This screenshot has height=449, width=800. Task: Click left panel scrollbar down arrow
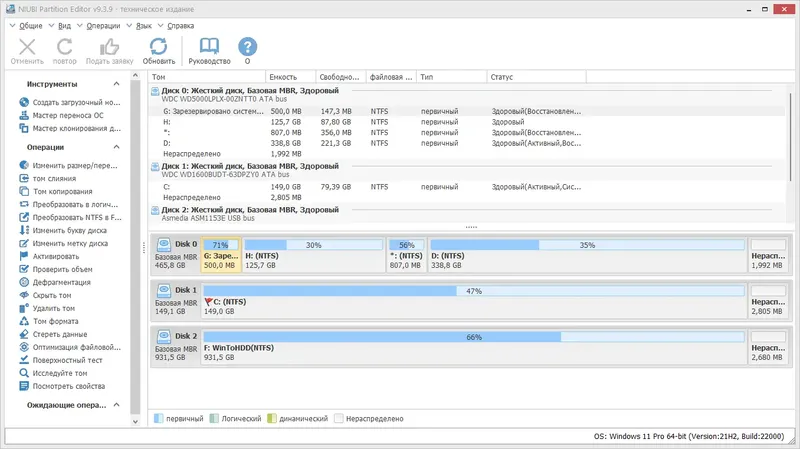(135, 421)
